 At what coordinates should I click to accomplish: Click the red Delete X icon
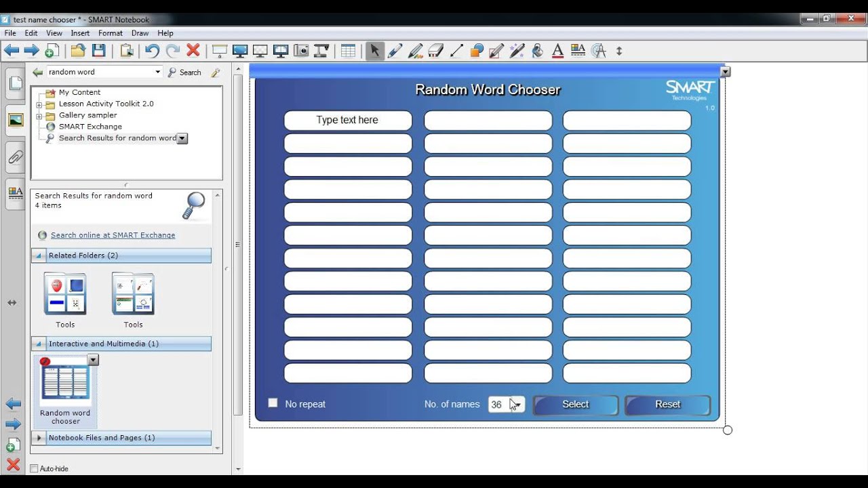pyautogui.click(x=193, y=51)
